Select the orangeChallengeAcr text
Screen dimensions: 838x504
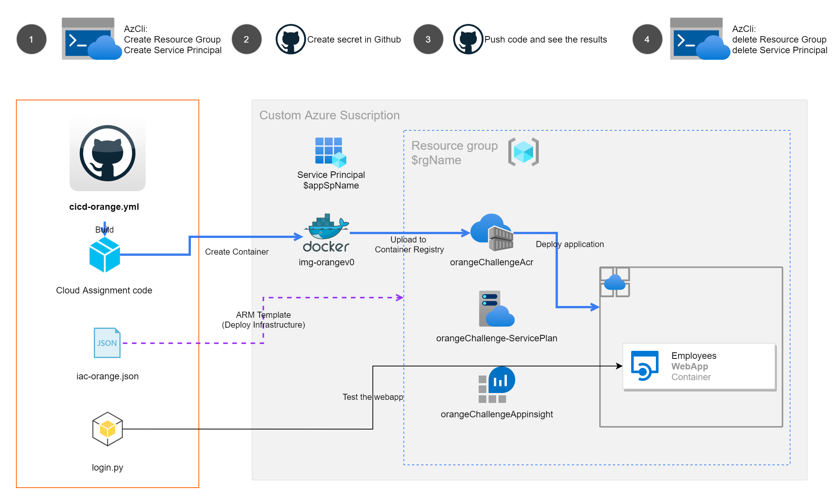pyautogui.click(x=492, y=262)
